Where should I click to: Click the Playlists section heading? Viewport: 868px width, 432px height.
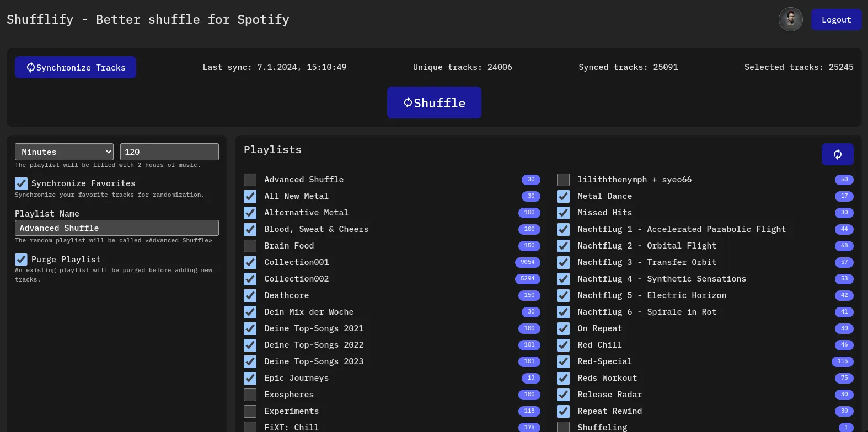(272, 150)
